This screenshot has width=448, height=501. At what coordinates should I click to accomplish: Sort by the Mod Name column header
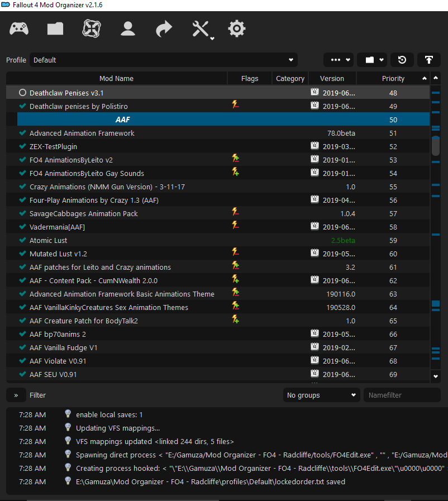[x=116, y=79]
